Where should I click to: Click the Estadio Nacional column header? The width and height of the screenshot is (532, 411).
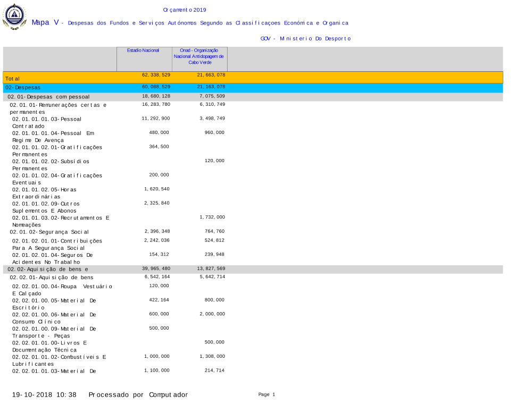(x=143, y=51)
